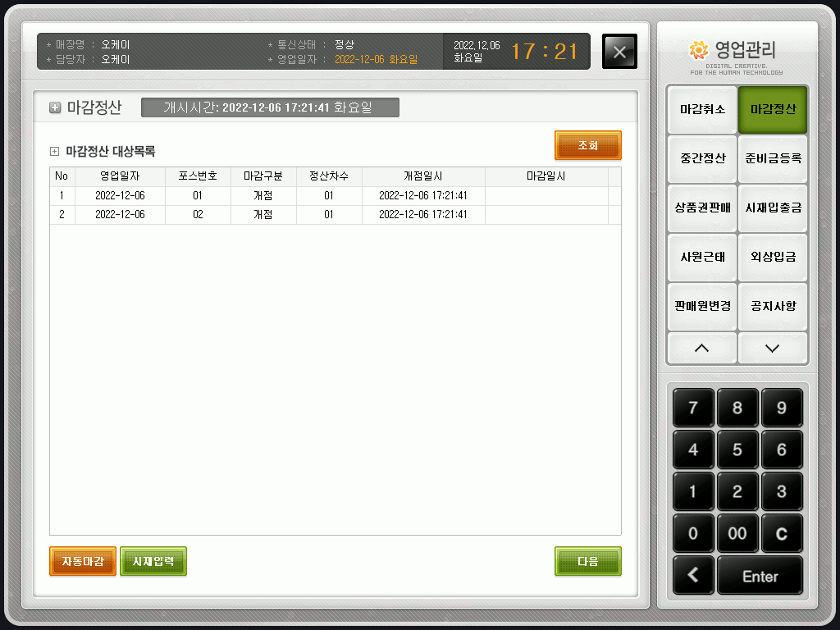This screenshot has height=630, width=840.
Task: Click the 자동마감 button
Action: click(83, 561)
